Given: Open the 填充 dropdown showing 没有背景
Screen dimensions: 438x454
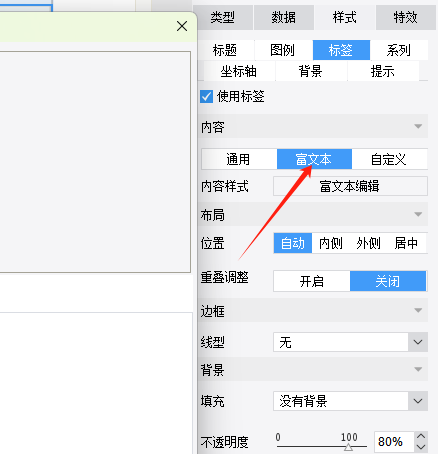Looking at the screenshot, I should tap(350, 401).
